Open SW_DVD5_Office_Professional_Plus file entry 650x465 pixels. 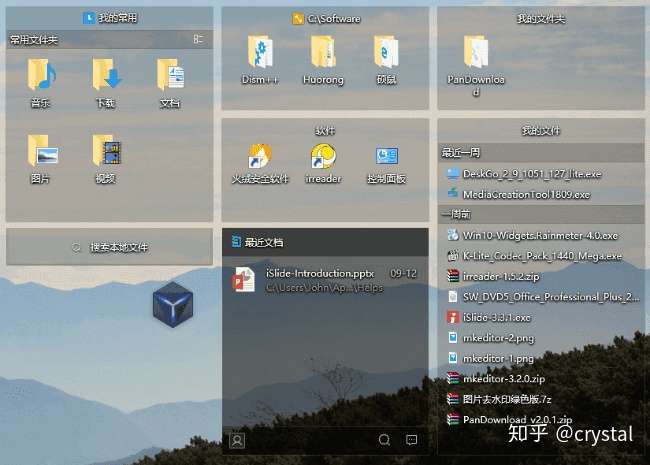(x=551, y=297)
